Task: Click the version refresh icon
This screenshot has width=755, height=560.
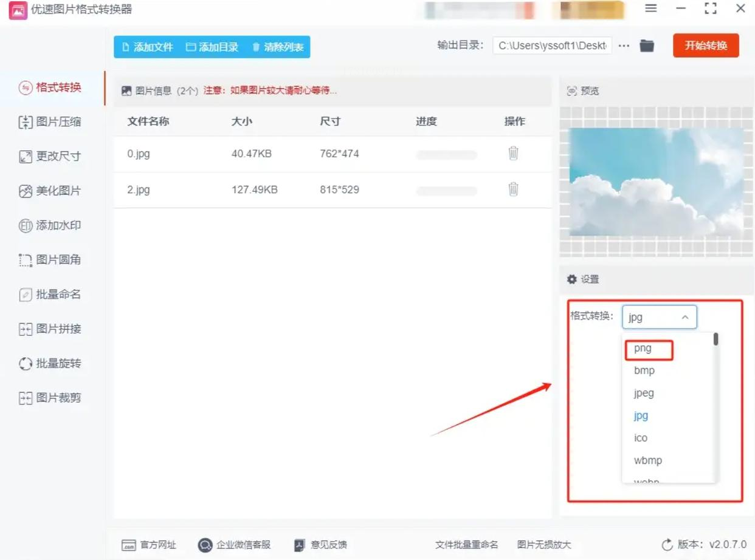Action: pyautogui.click(x=667, y=545)
